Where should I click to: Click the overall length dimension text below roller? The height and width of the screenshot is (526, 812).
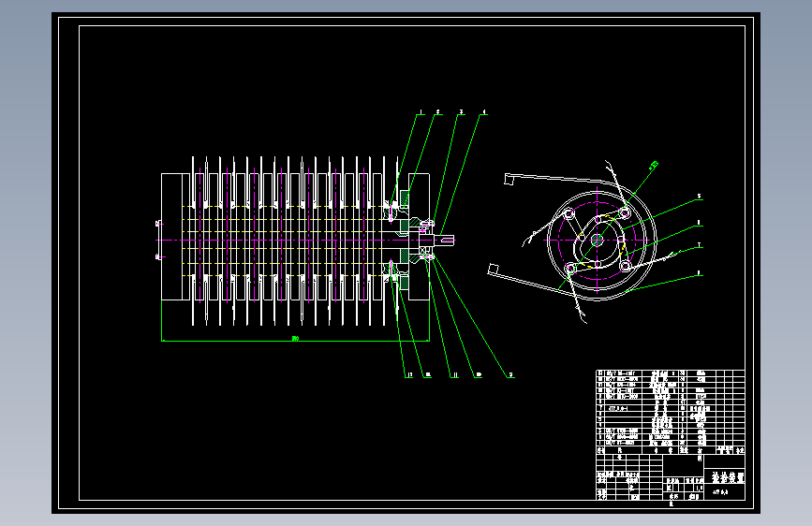coord(295,338)
